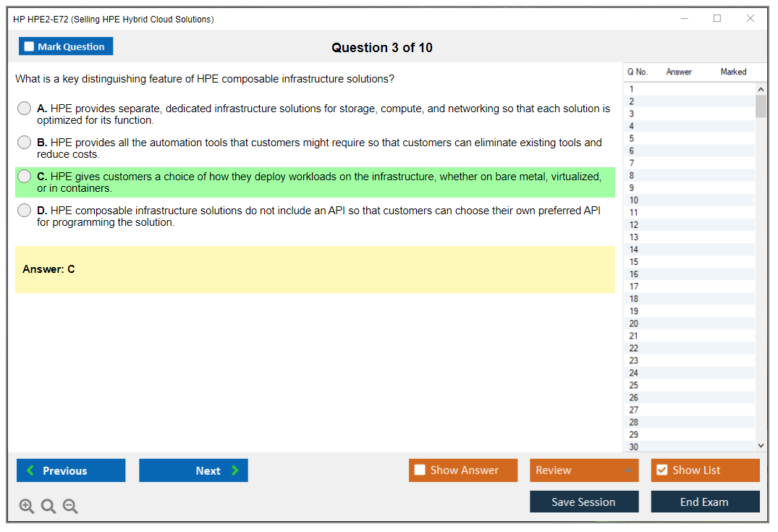Click Save Session button
778x532 pixels.
point(583,502)
